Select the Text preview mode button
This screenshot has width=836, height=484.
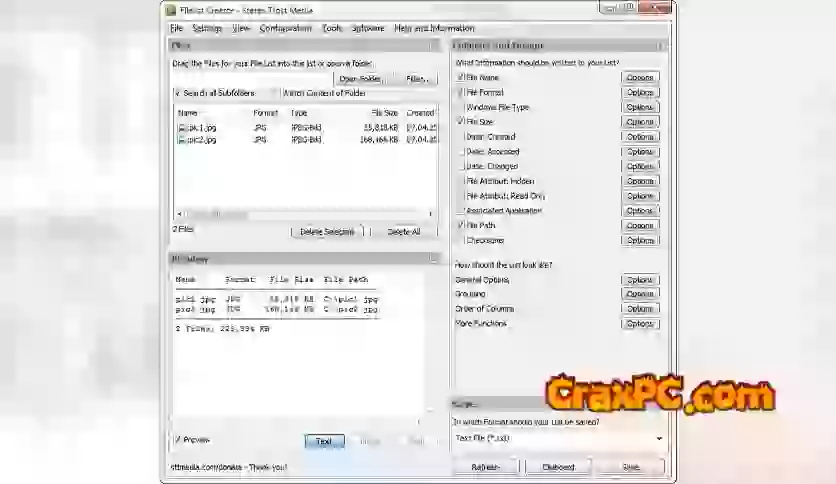(x=324, y=441)
